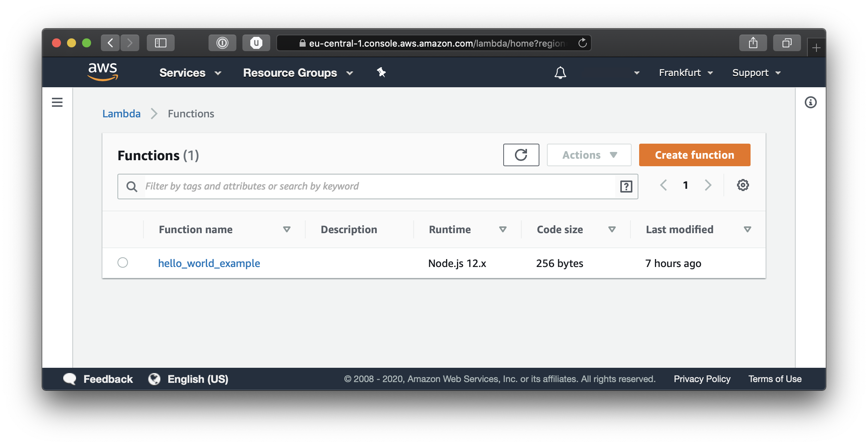The height and width of the screenshot is (446, 868).
Task: Click the Safari share icon
Action: 753,43
